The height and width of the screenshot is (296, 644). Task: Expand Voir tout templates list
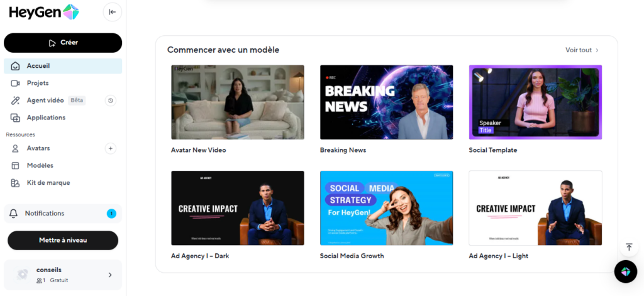tap(582, 50)
